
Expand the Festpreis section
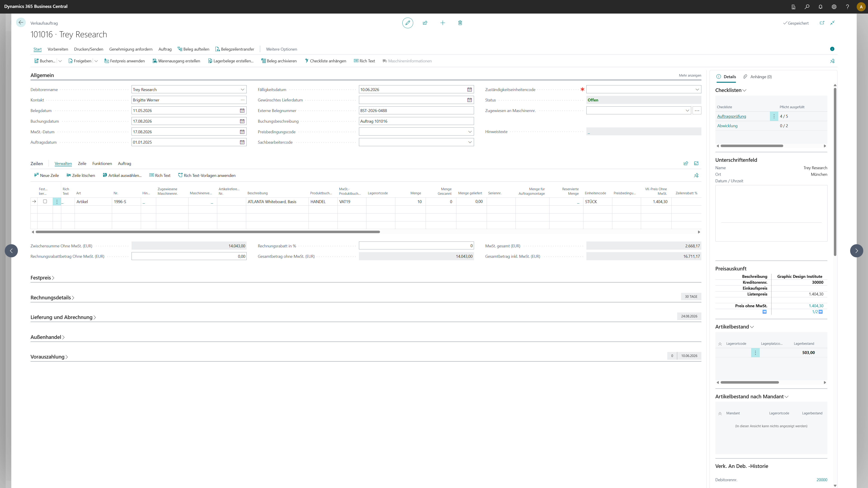[42, 278]
